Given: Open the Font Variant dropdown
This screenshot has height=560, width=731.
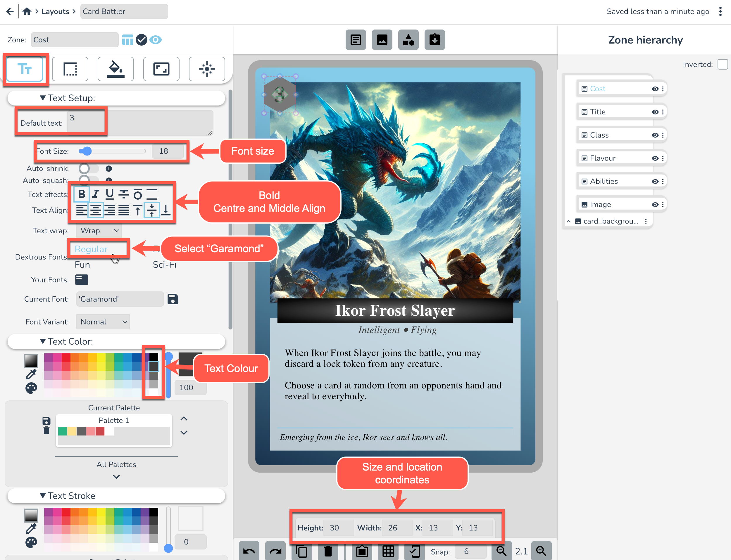Looking at the screenshot, I should [x=103, y=322].
